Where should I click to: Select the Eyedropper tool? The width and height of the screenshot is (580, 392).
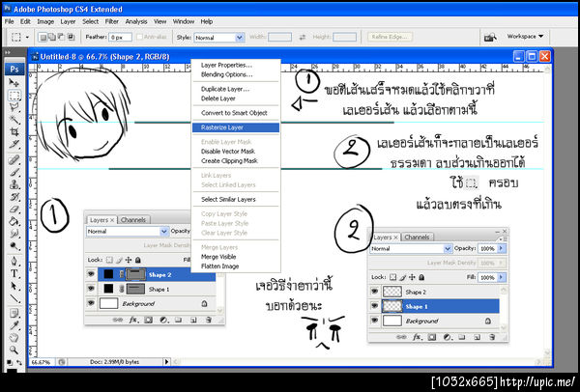[x=14, y=325]
